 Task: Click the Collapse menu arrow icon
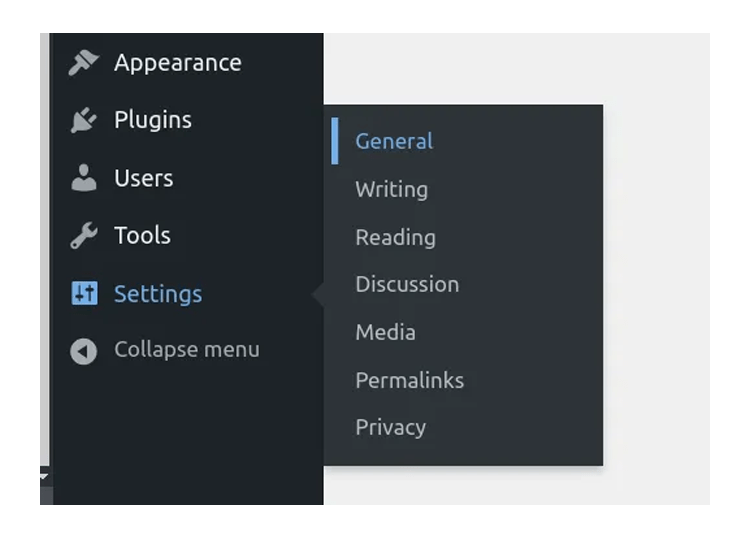pos(84,351)
